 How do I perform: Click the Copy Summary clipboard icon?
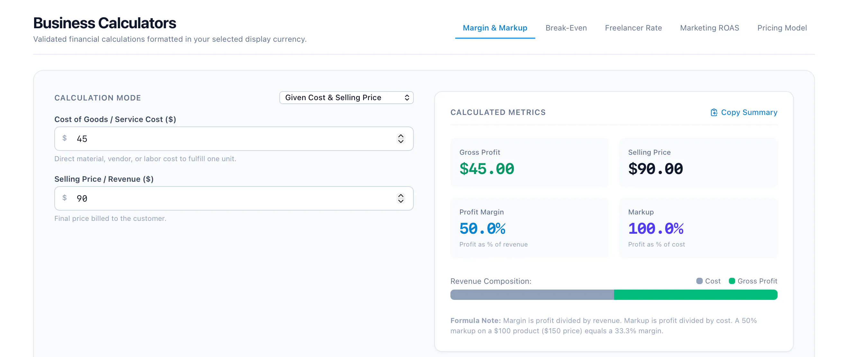tap(714, 112)
